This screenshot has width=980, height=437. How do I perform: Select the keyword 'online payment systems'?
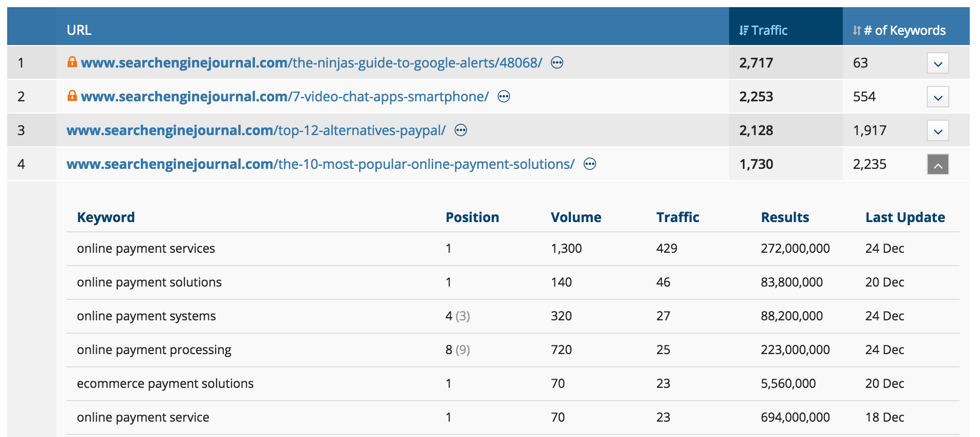(146, 316)
